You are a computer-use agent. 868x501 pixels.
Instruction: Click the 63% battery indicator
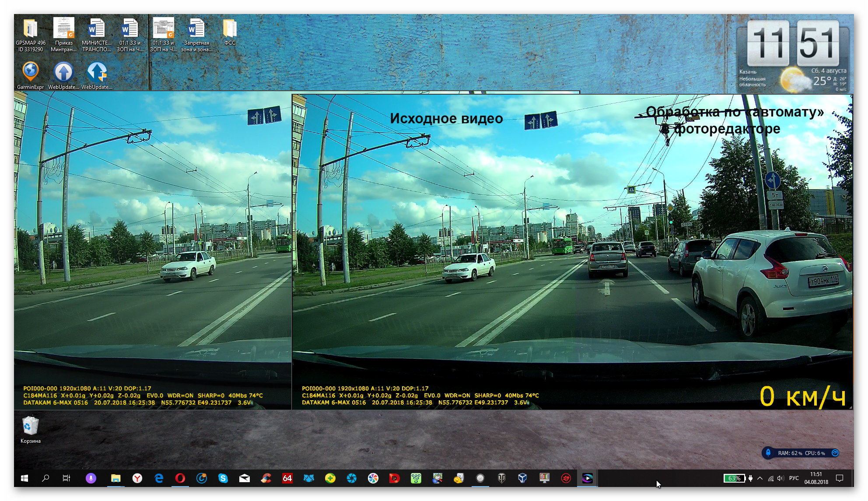click(735, 478)
